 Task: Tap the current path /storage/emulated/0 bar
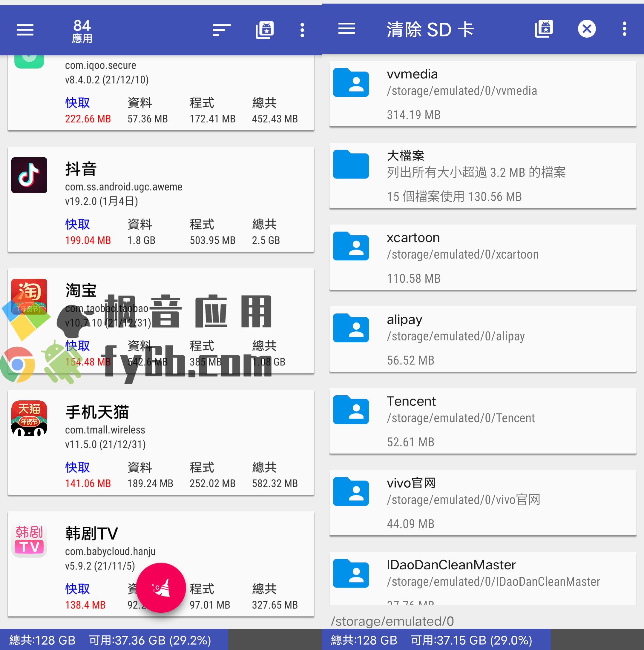[x=392, y=621]
